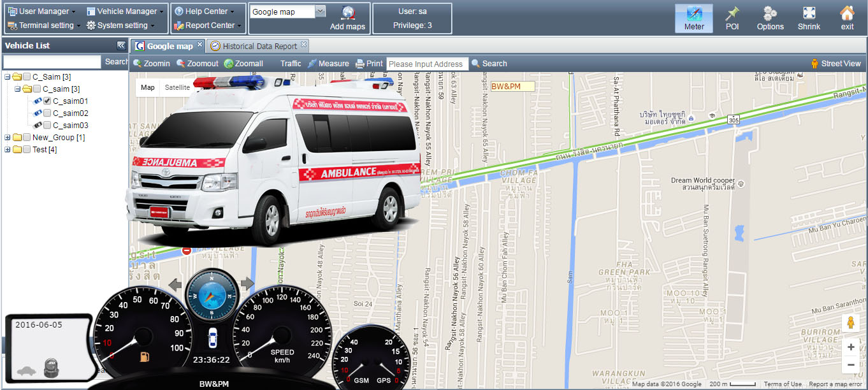Collapse the C_Saim [3] root group
The image size is (868, 390).
pyautogui.click(x=7, y=77)
